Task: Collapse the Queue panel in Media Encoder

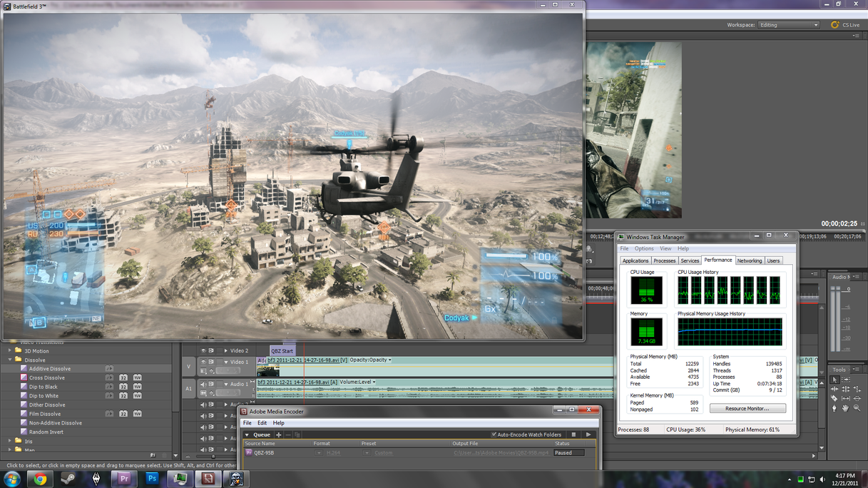Action: tap(247, 434)
